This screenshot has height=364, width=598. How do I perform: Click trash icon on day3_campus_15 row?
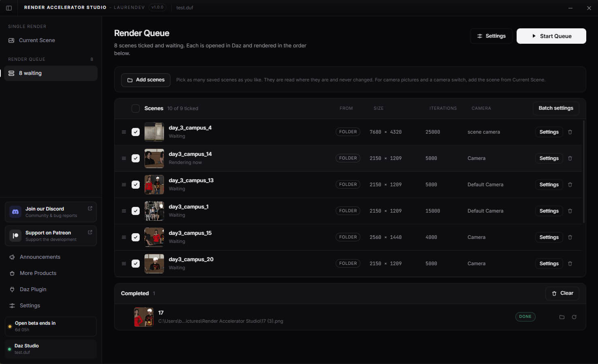pyautogui.click(x=570, y=237)
